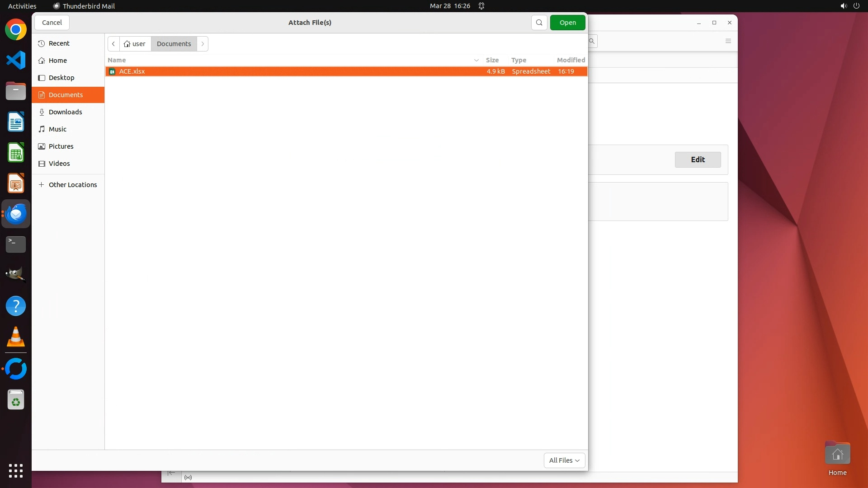Click the Edit button behind dialog
868x488 pixels.
(698, 160)
